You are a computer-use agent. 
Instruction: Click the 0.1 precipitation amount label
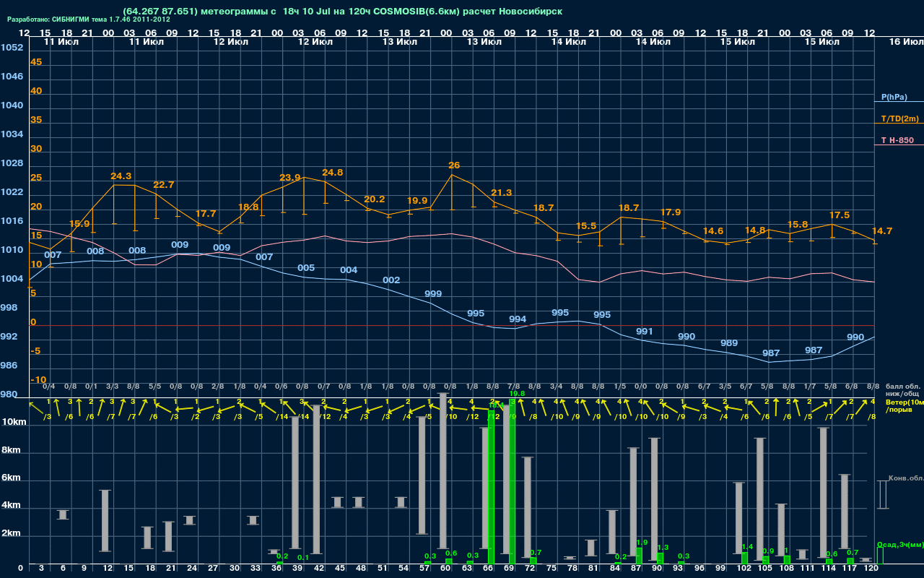[x=303, y=558]
